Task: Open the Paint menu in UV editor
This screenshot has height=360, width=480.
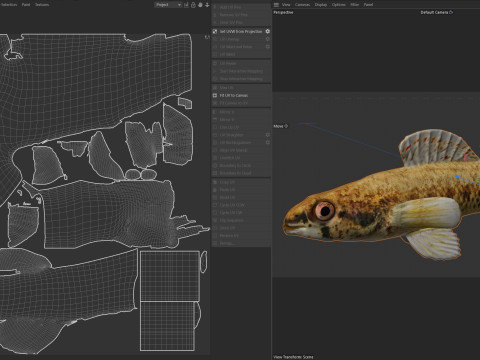Action: tap(26, 5)
